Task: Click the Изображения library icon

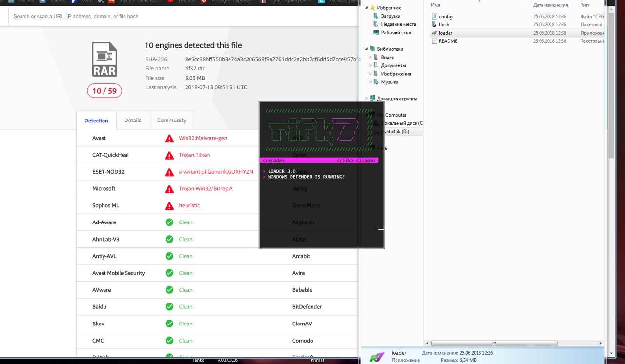Action: tap(376, 74)
